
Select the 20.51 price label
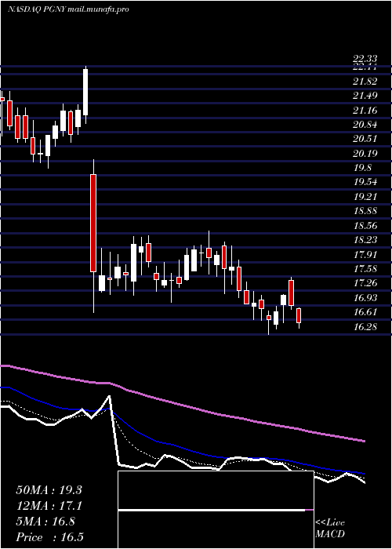(365, 139)
